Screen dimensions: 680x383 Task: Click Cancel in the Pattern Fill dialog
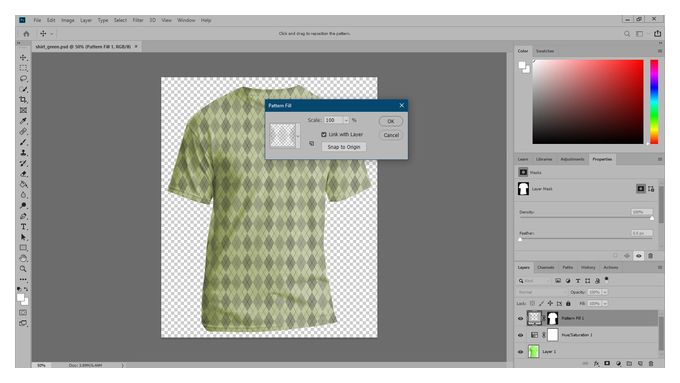[x=391, y=135]
